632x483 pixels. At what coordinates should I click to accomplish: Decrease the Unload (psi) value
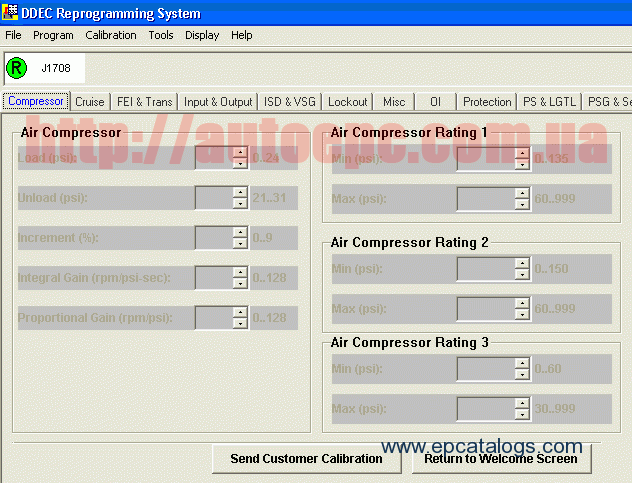pyautogui.click(x=240, y=203)
